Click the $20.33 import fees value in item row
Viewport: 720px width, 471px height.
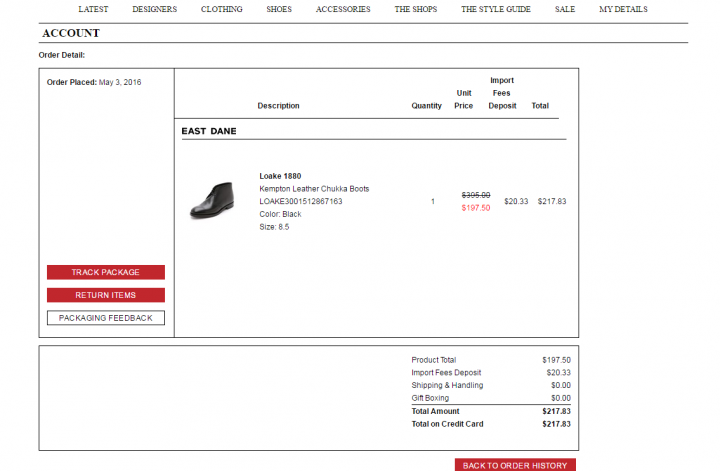[x=516, y=202]
